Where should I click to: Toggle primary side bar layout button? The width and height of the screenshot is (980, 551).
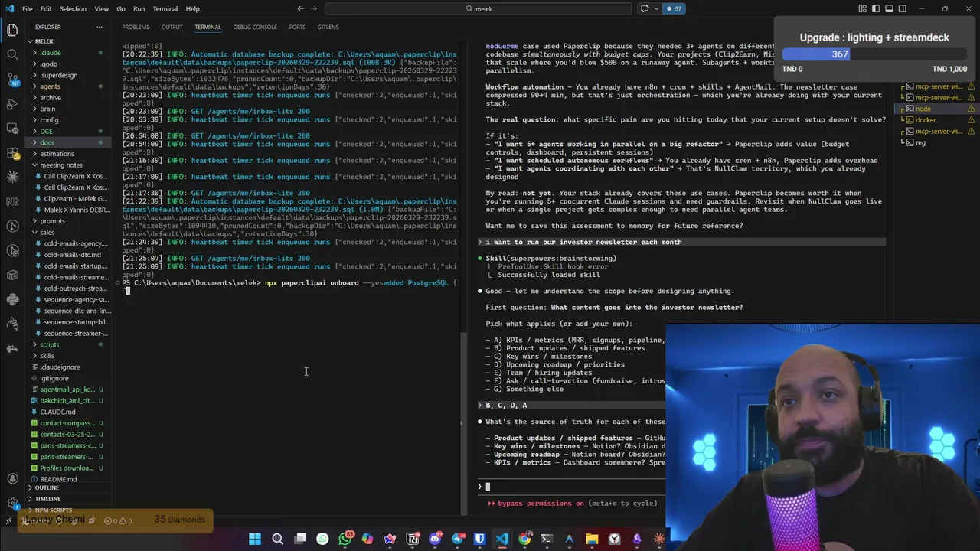(876, 8)
